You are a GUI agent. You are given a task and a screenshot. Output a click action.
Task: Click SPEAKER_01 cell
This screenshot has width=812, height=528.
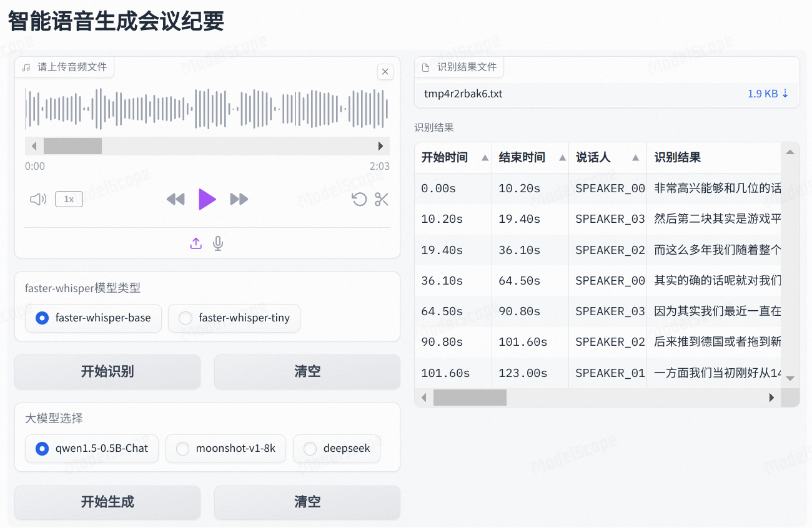point(608,373)
